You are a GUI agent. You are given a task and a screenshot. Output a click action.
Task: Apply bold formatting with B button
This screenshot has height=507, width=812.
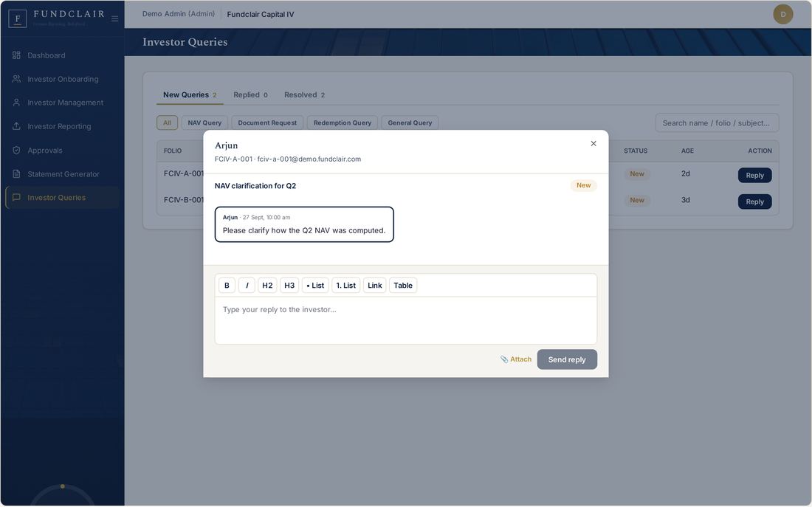pos(227,286)
